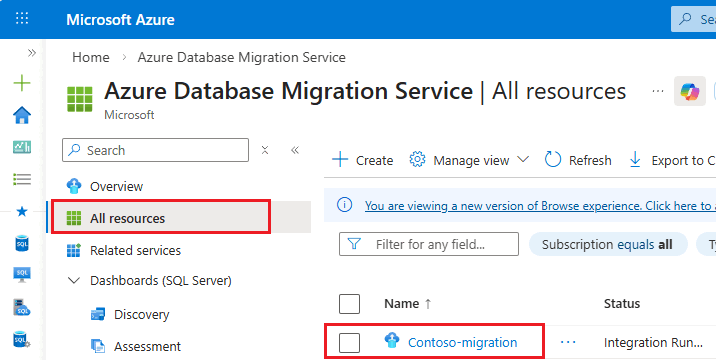Expand the left portal sidebar with double chevron
The height and width of the screenshot is (360, 716).
pyautogui.click(x=32, y=53)
